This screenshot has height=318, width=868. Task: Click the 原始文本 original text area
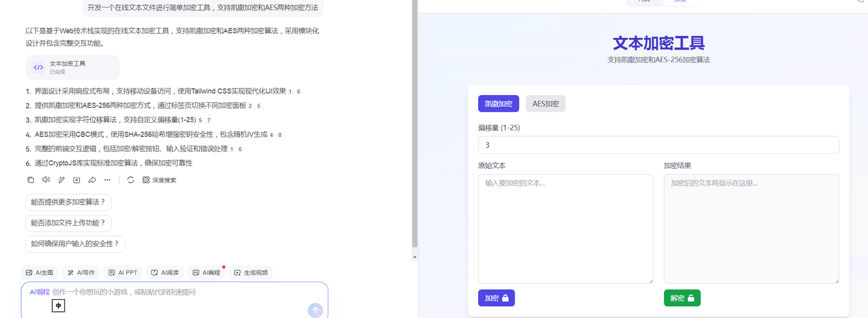pos(566,228)
